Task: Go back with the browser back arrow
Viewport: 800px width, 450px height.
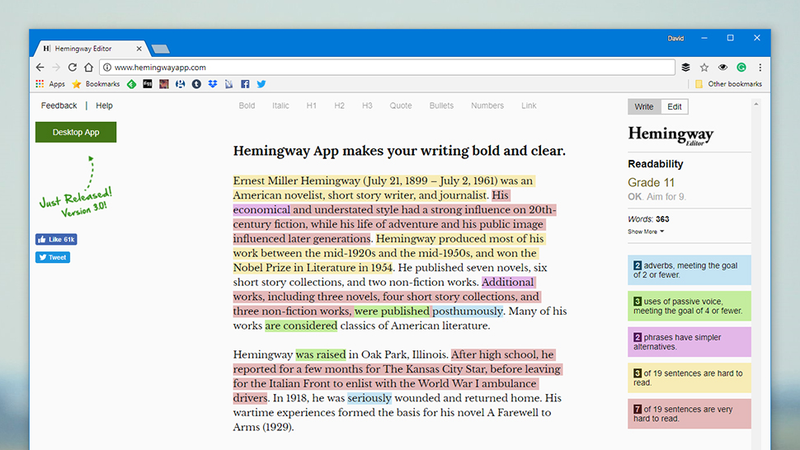Action: (40, 67)
